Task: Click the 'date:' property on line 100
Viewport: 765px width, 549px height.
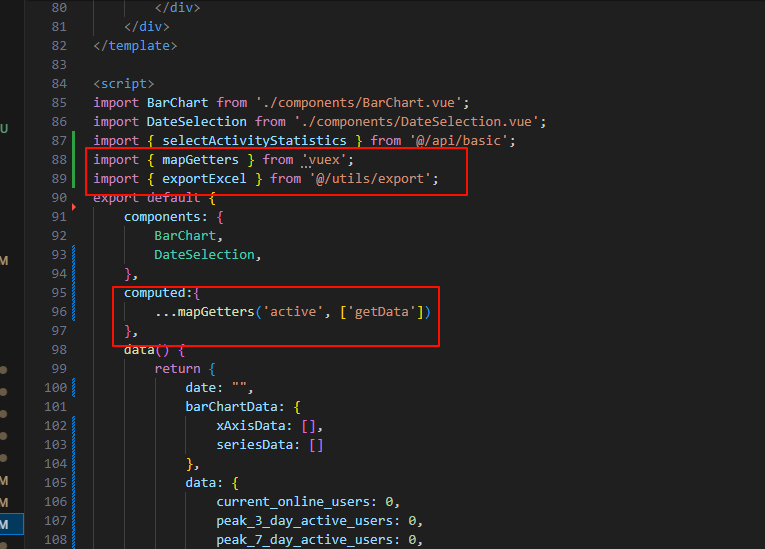Action: 204,388
